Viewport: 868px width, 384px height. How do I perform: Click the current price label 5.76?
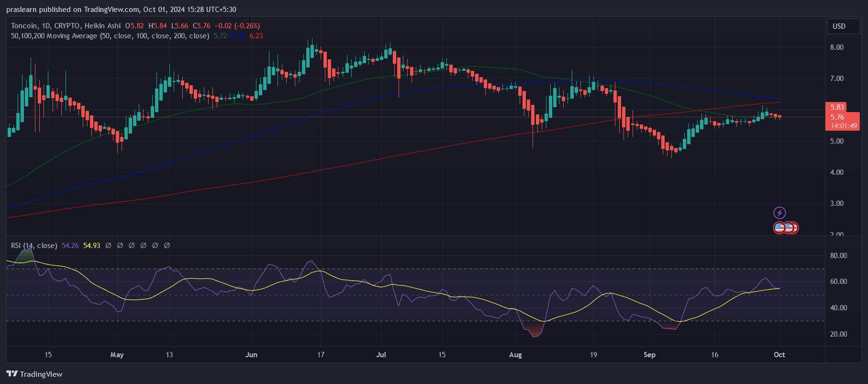click(x=837, y=117)
